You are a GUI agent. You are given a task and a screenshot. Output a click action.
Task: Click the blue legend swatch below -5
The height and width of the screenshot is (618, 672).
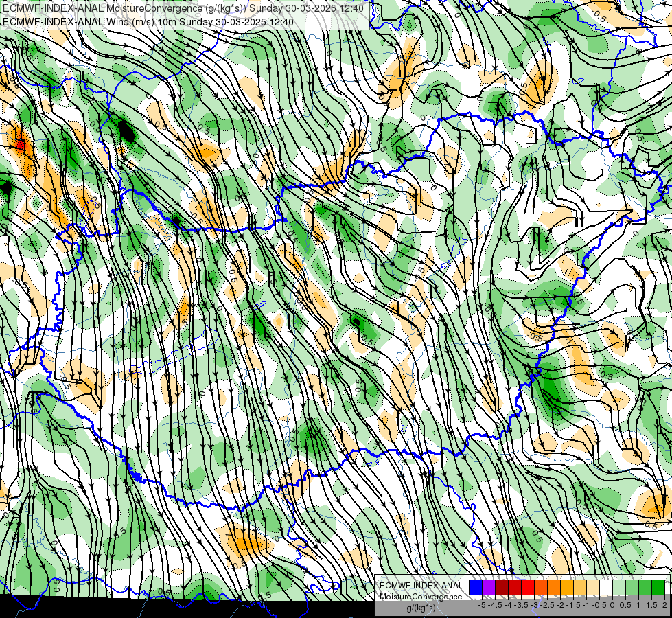pos(476,587)
